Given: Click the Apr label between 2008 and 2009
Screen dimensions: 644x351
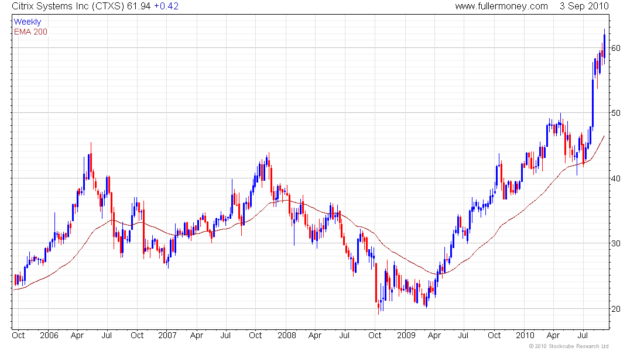Looking at the screenshot, I should (x=315, y=335).
